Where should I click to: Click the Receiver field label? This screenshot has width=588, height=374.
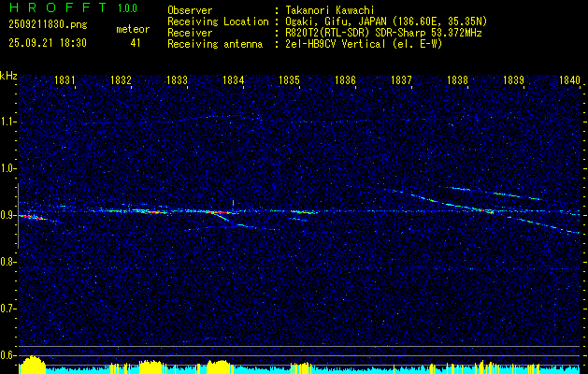click(x=190, y=33)
